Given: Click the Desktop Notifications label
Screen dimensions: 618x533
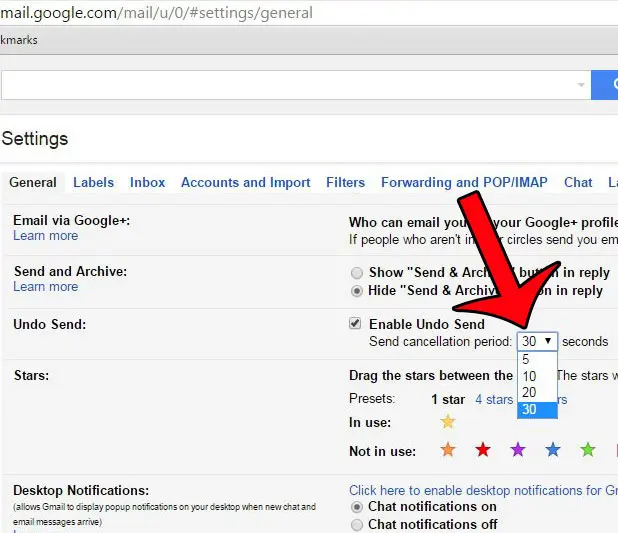Looking at the screenshot, I should (x=81, y=490).
